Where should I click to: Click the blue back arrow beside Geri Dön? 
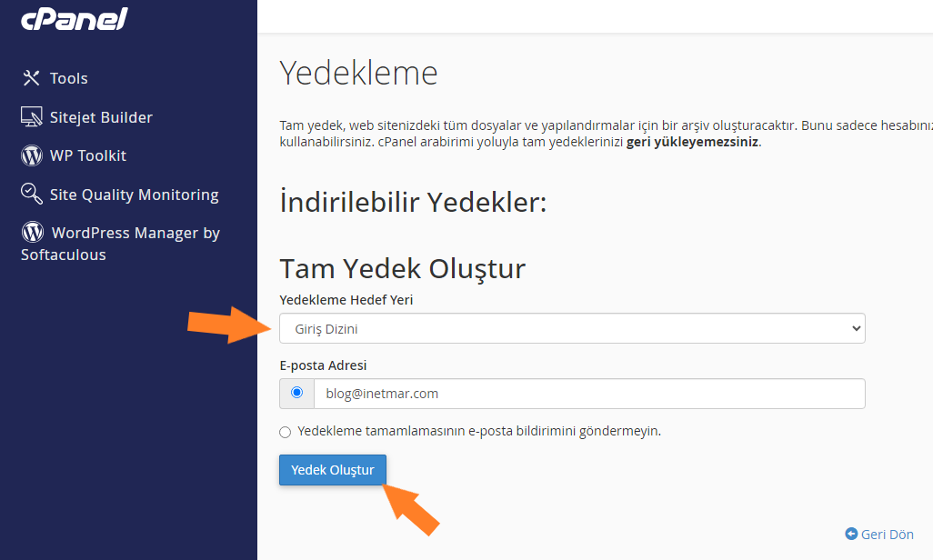click(850, 534)
